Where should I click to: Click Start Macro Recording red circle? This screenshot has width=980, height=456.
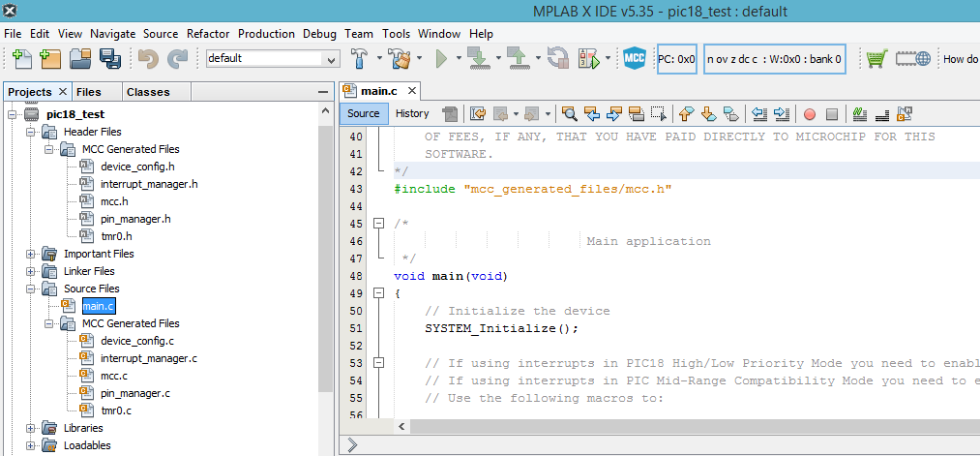tap(810, 114)
